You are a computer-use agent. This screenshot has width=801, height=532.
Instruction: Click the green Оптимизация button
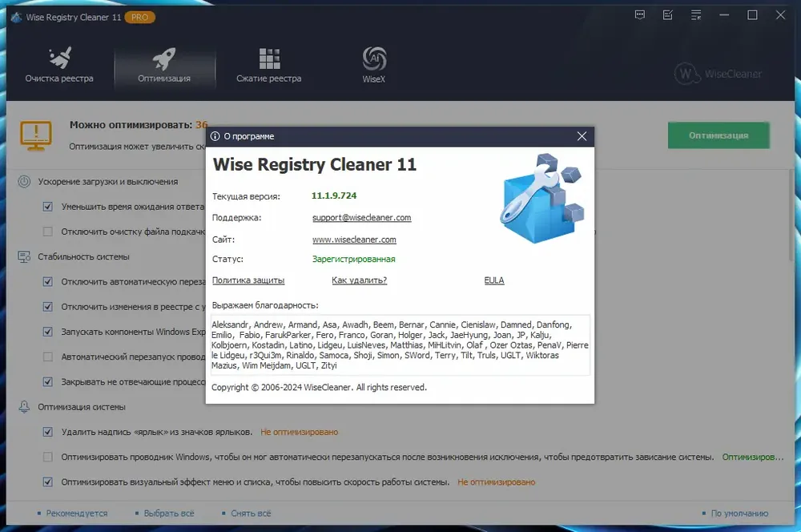tap(718, 135)
